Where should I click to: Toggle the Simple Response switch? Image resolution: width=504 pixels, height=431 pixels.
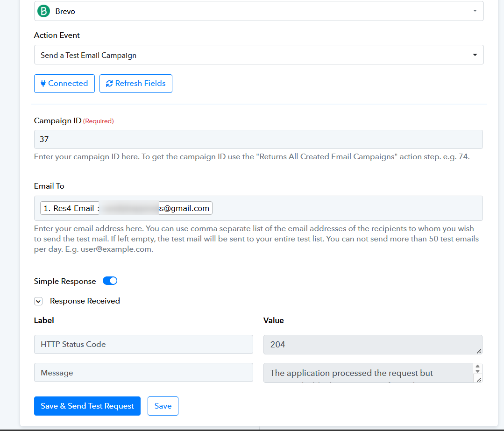110,281
